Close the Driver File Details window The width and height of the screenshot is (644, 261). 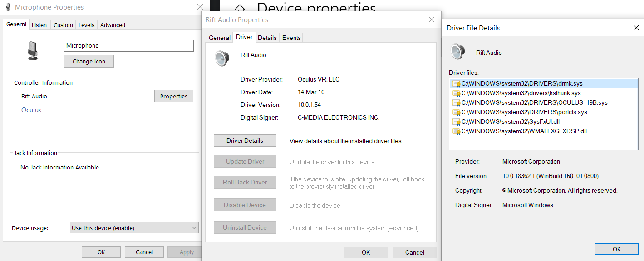(636, 28)
